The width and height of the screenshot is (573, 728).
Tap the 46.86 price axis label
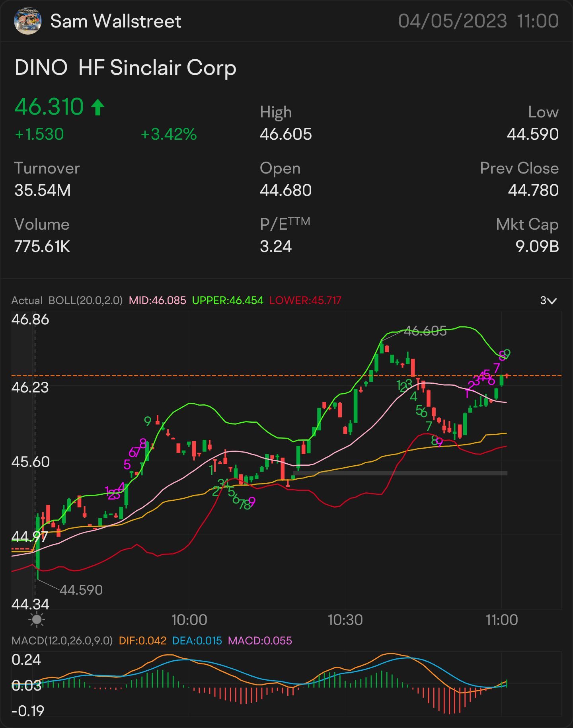pos(30,320)
